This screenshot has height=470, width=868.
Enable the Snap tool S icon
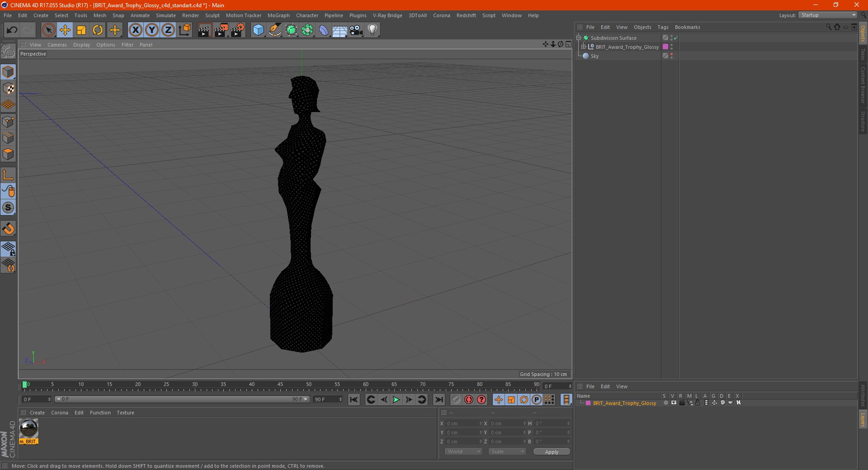pos(9,208)
